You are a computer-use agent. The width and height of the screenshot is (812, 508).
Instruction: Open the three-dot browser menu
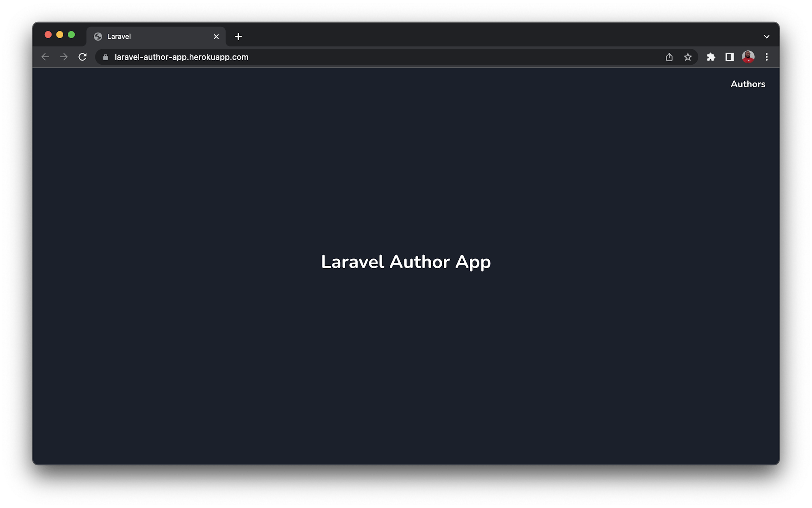click(767, 57)
